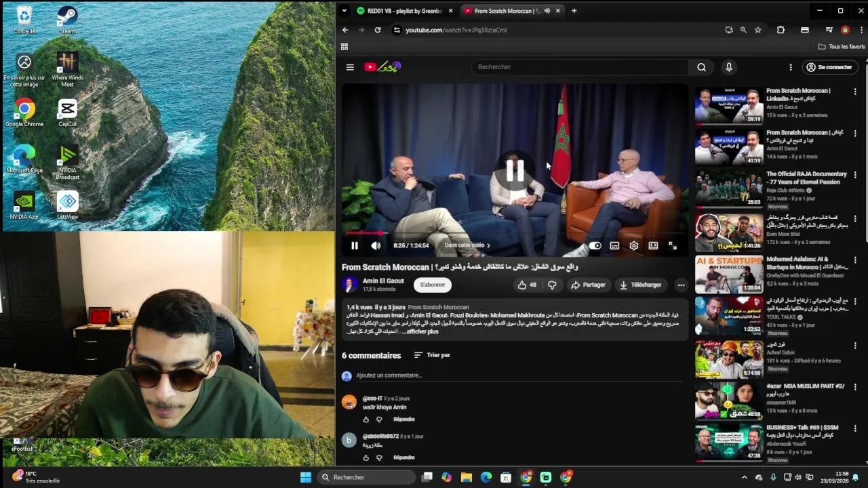View site information icon in address bar

click(397, 30)
